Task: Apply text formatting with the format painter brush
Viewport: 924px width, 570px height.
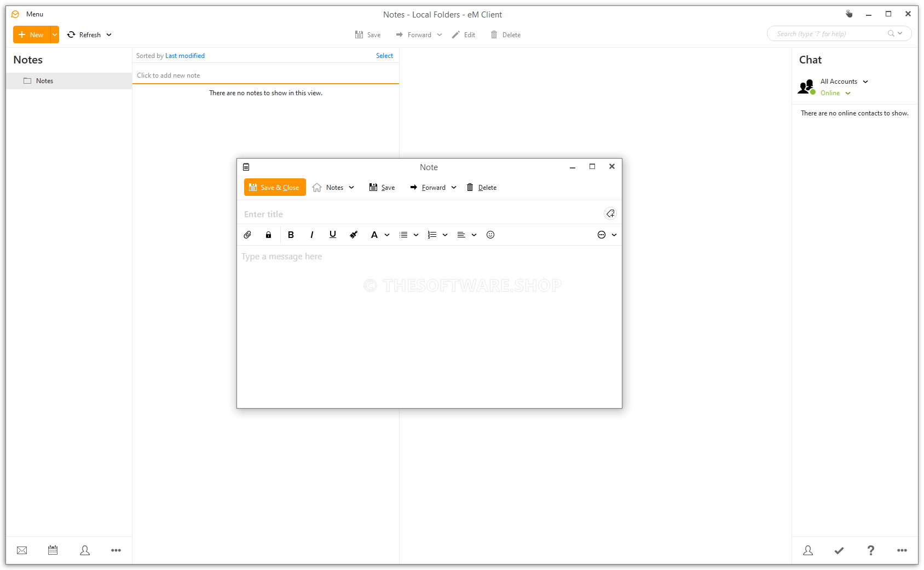Action: click(x=353, y=235)
